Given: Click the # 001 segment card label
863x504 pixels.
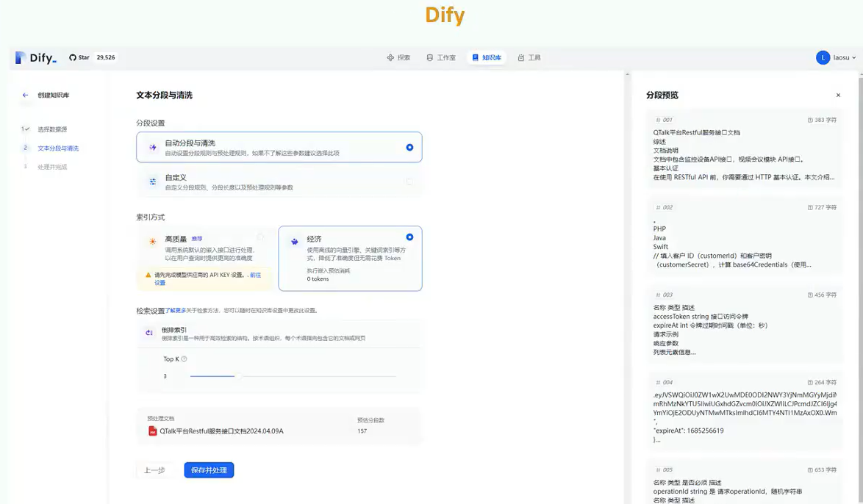Looking at the screenshot, I should pos(664,120).
